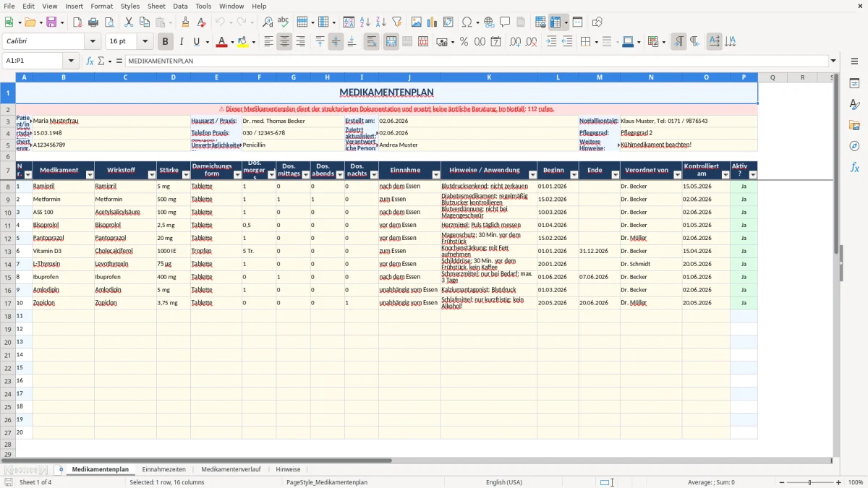Open the Export as PDF icon
This screenshot has height=488, width=868.
click(77, 22)
